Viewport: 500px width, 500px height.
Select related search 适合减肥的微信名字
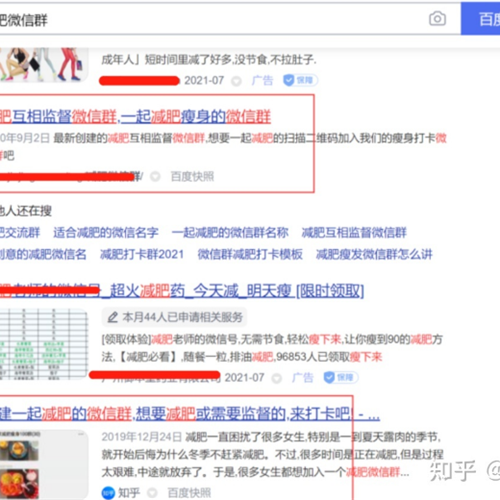click(x=106, y=232)
